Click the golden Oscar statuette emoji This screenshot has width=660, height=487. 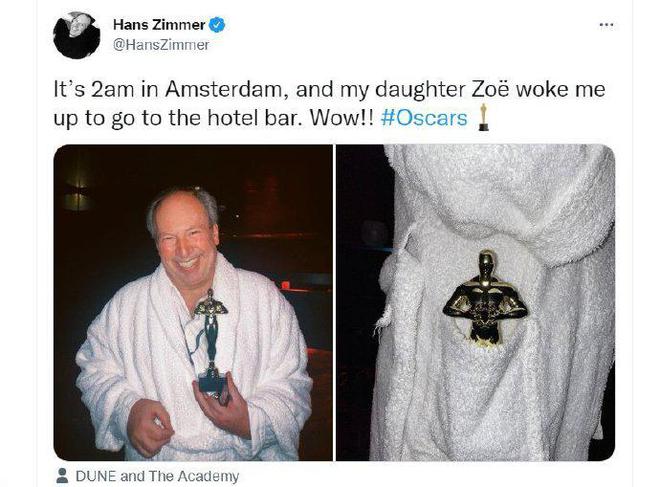(484, 117)
